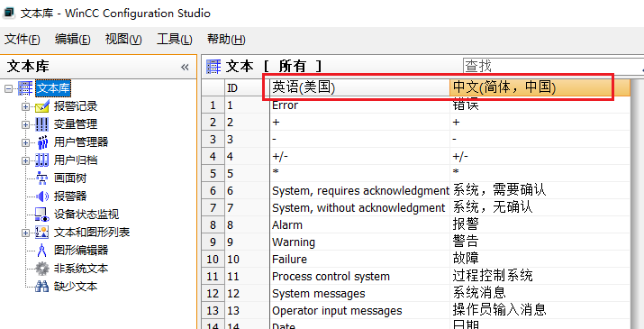Click the 中文(简体，中国) column header
Image resolution: width=644 pixels, height=329 pixels.
540,87
